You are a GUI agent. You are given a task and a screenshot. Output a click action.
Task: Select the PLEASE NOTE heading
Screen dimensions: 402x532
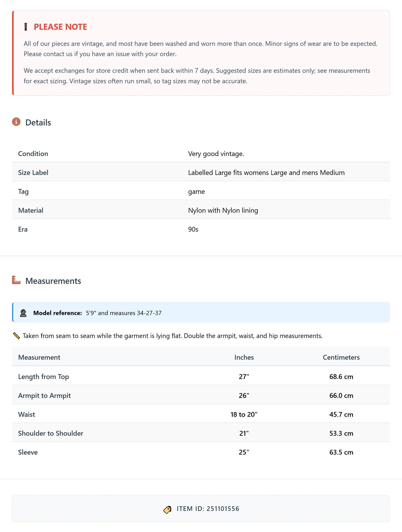[x=60, y=27]
